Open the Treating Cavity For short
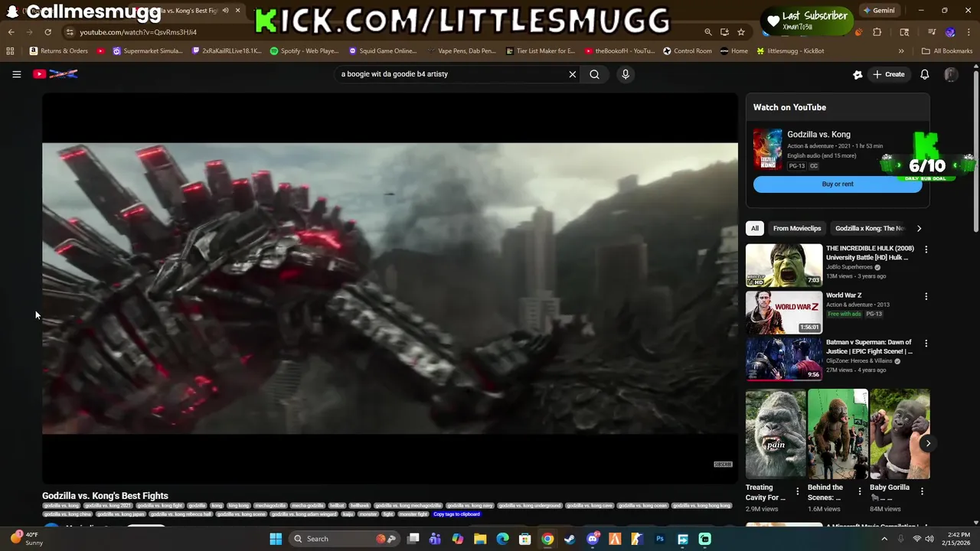The width and height of the screenshot is (980, 551). click(776, 434)
